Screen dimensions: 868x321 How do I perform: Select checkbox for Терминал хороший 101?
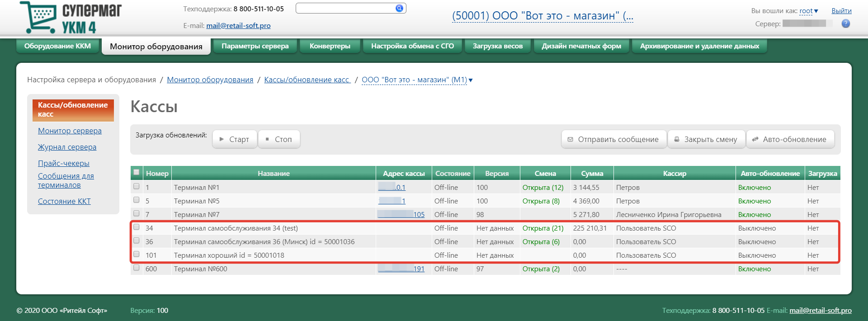pos(136,254)
